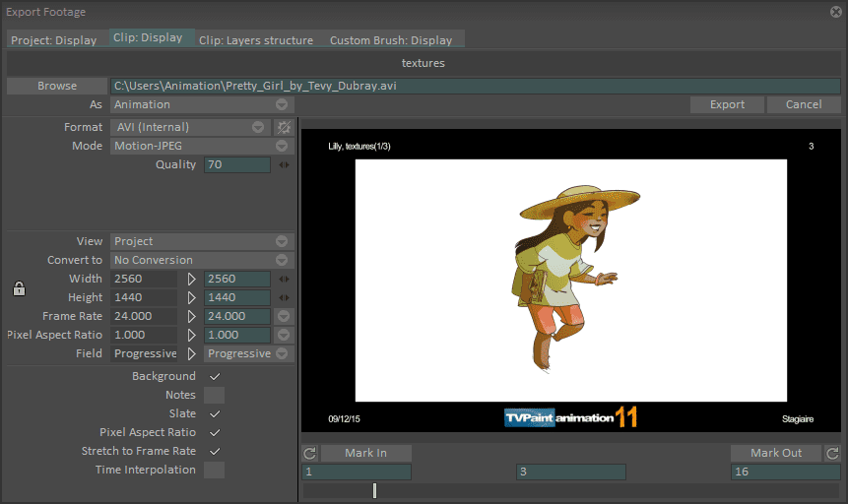Copy project Frame Rate to export arrow
The width and height of the screenshot is (848, 504).
(191, 316)
